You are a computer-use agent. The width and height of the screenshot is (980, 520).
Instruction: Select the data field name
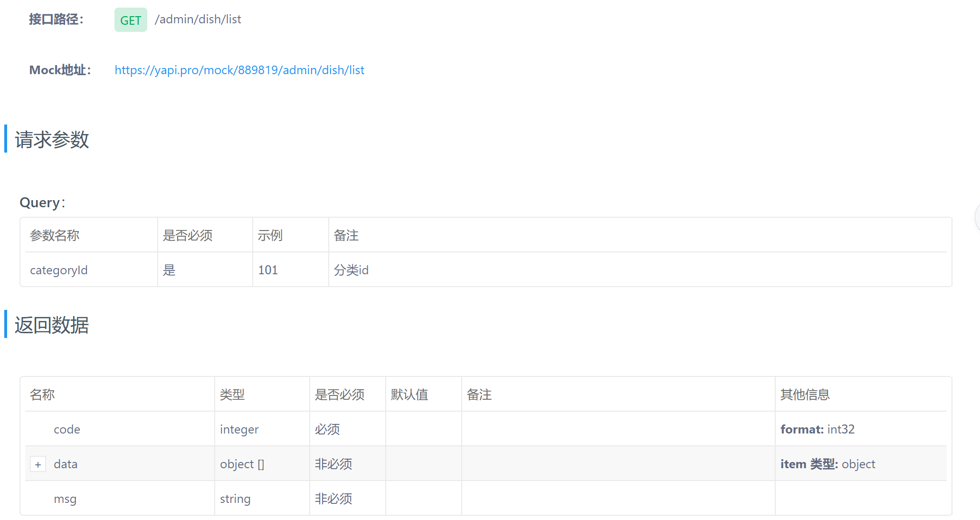pos(66,464)
